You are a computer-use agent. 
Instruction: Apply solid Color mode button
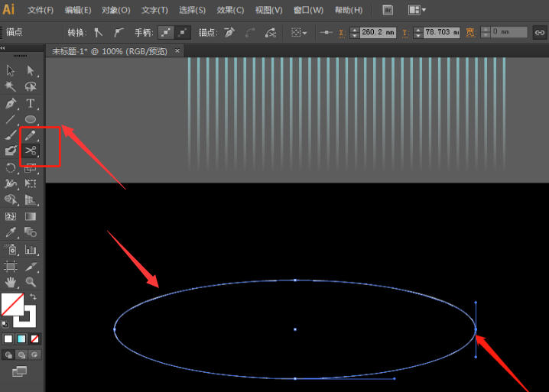point(8,339)
